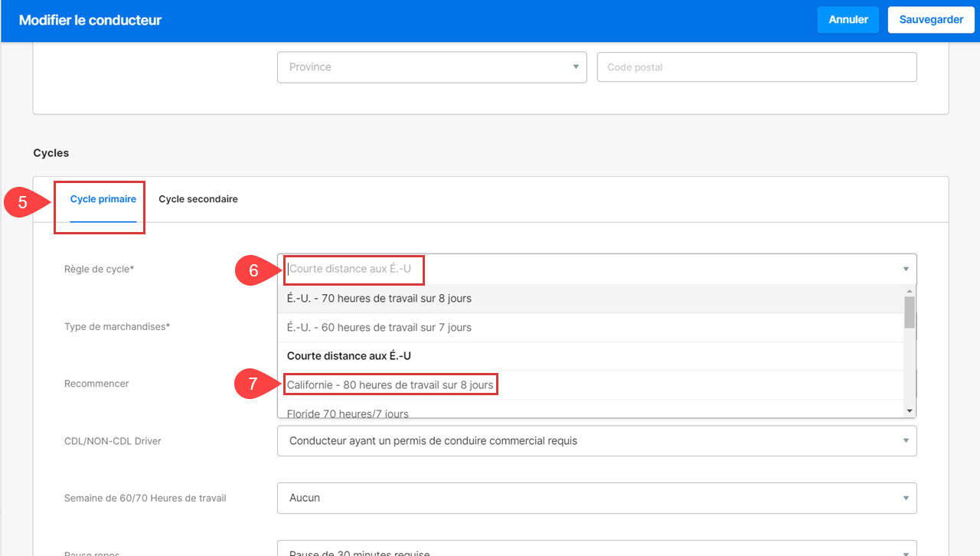980x556 pixels.
Task: Open the Province dropdown
Action: [x=431, y=67]
